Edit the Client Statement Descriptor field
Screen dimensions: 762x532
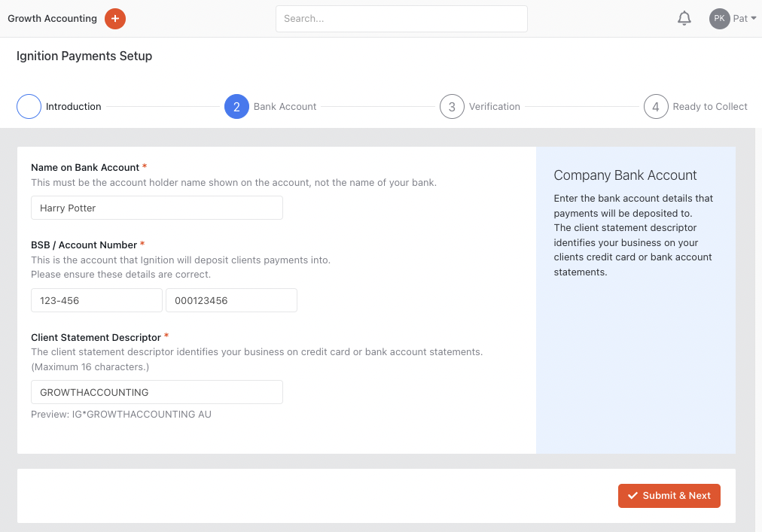157,392
